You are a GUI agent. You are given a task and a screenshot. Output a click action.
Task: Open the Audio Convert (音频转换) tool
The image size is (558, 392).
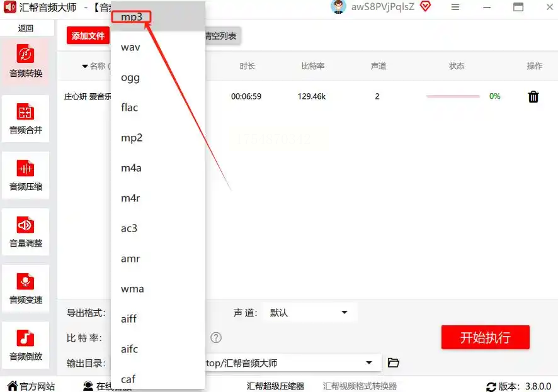point(26,61)
